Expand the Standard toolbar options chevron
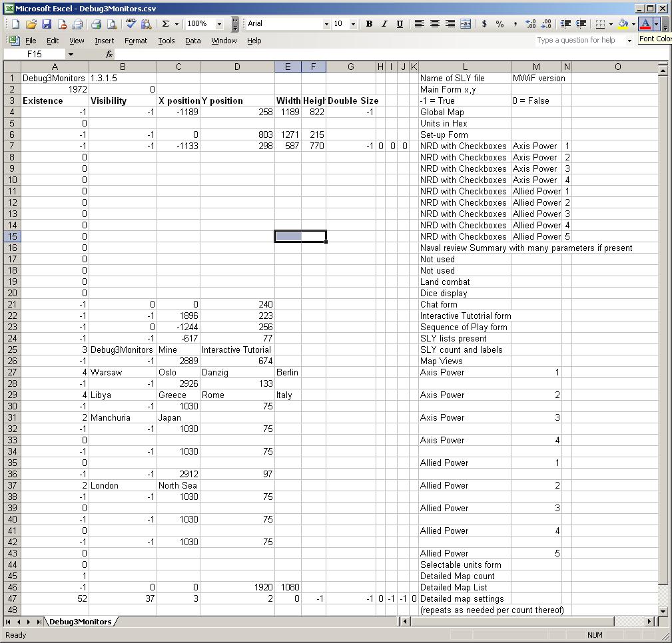672x643 pixels. pyautogui.click(x=235, y=24)
